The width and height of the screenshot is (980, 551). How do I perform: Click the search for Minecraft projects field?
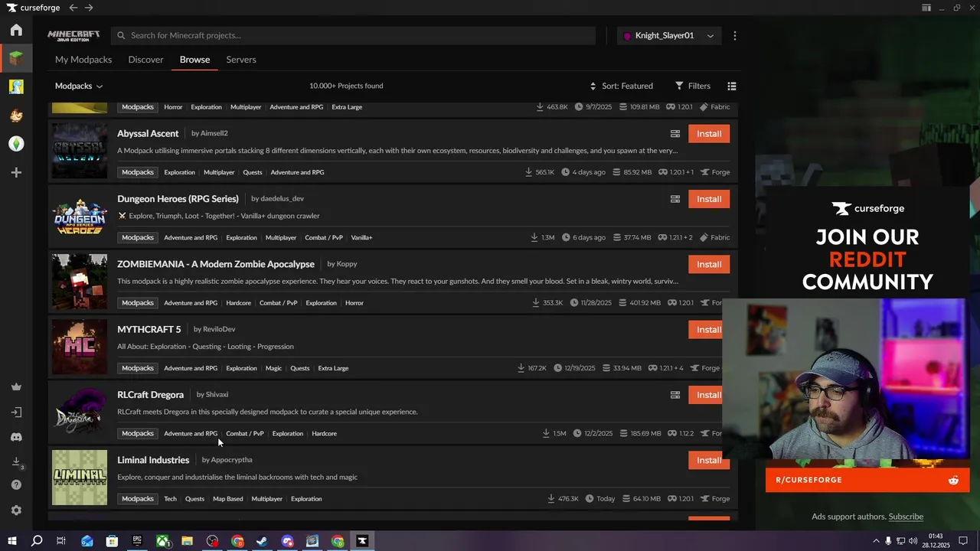coord(353,35)
